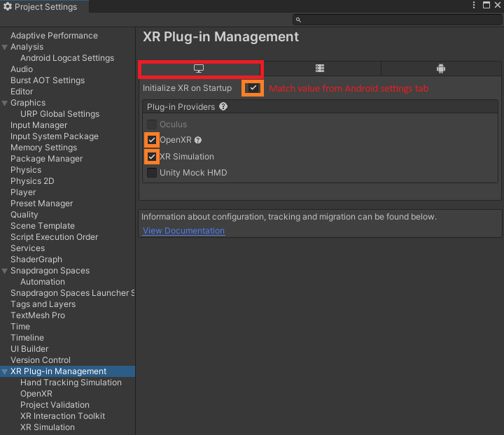Screen dimensions: 504x435
Task: Enable the Unity Mock HMD checkbox
Action: 152,173
